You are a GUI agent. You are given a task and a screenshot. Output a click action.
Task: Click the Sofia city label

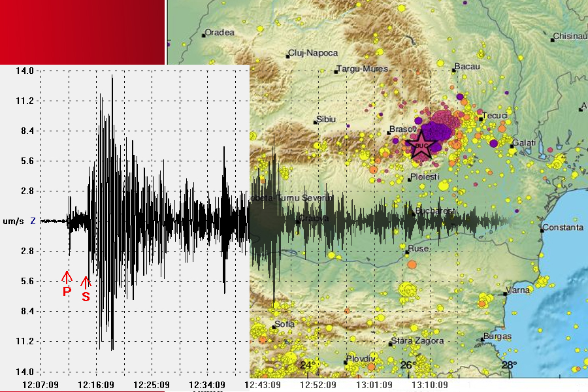tap(285, 323)
